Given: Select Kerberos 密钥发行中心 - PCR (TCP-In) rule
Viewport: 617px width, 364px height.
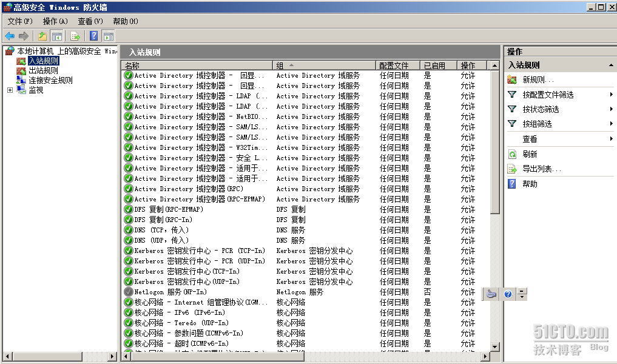Looking at the screenshot, I should [200, 251].
